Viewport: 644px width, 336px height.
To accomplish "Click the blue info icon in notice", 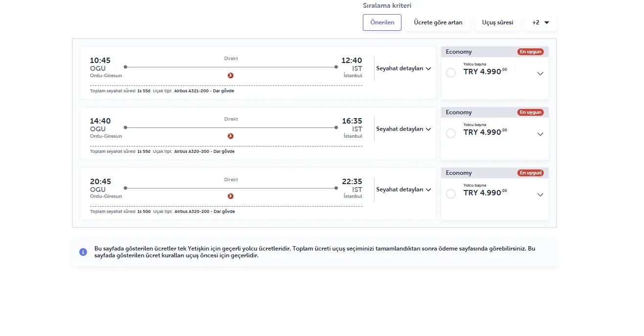I will [83, 252].
